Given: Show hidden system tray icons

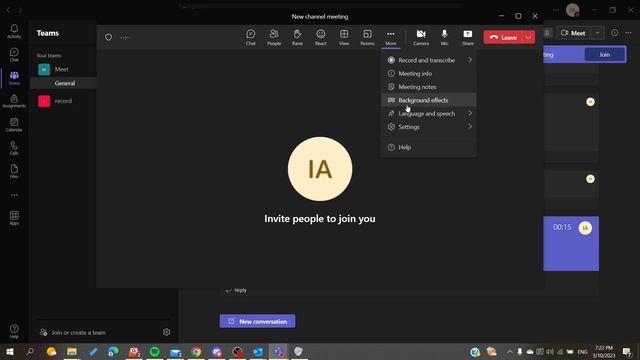Looking at the screenshot, I should [509, 351].
